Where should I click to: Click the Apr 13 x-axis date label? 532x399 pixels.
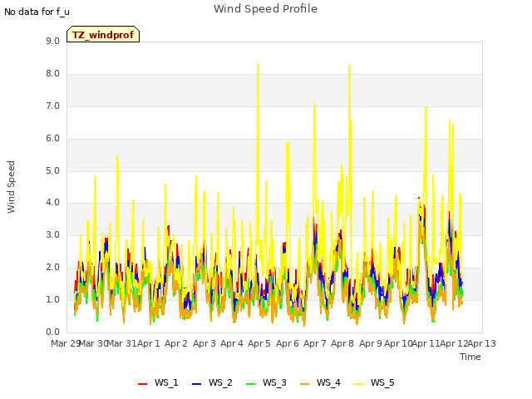(x=482, y=343)
